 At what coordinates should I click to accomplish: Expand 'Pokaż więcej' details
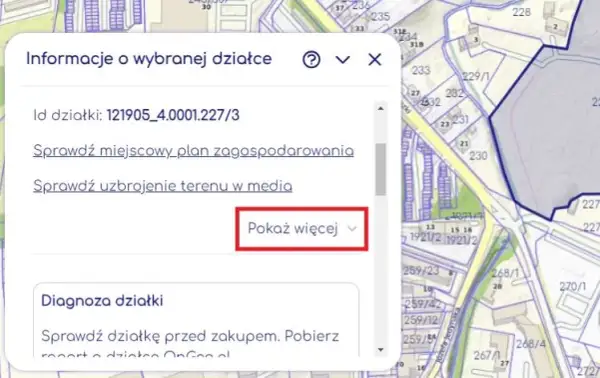[x=302, y=229]
